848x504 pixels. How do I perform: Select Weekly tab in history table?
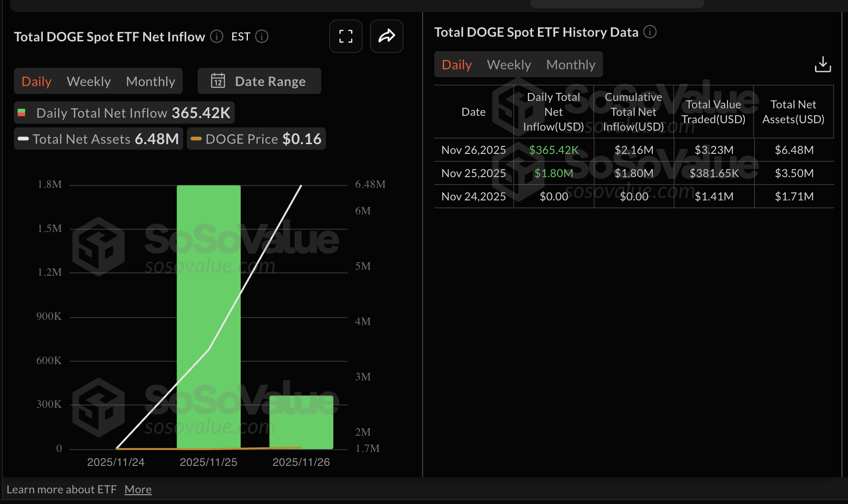pos(509,65)
